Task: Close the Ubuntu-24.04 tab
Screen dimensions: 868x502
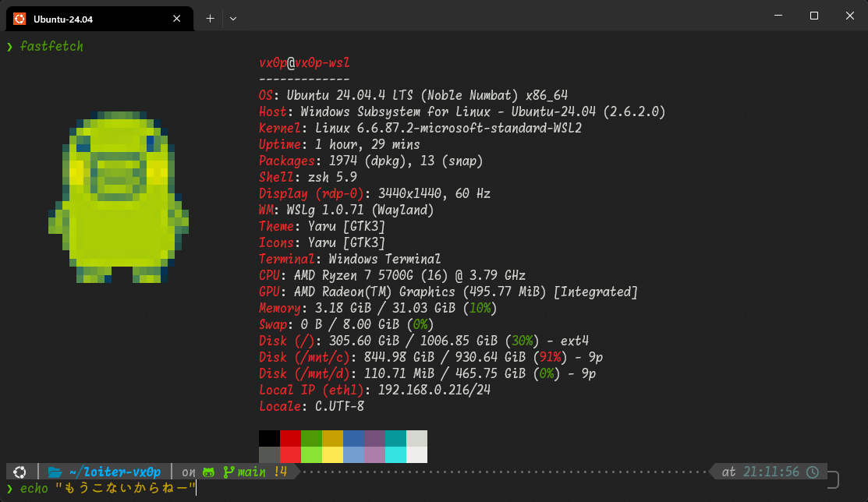Action: click(x=176, y=19)
